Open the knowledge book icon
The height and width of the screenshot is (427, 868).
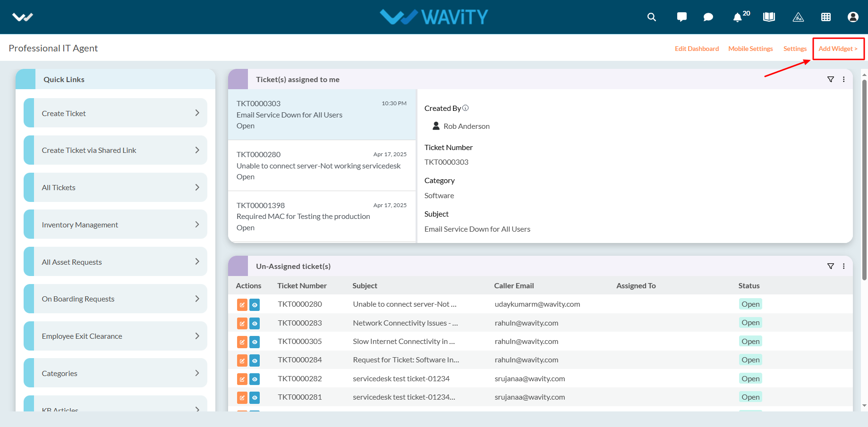tap(769, 17)
